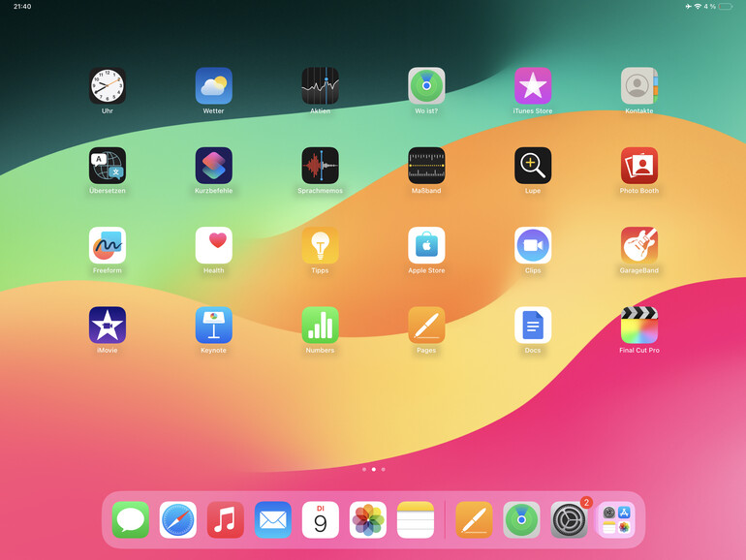Tap the battery indicator in status bar
Image resolution: width=746 pixels, height=560 pixels.
tap(726, 6)
